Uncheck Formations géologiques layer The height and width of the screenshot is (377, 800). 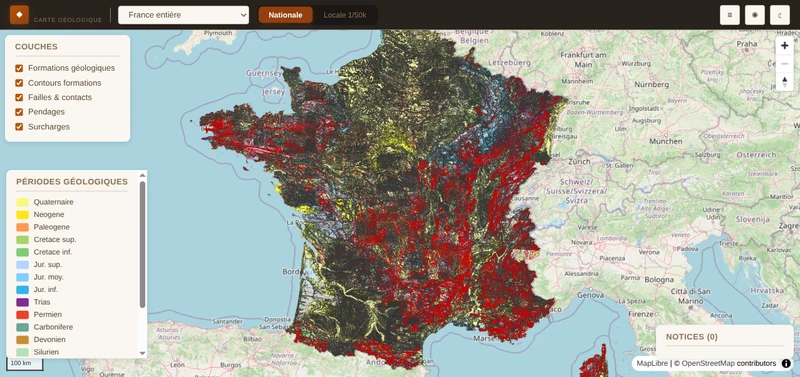coord(19,68)
